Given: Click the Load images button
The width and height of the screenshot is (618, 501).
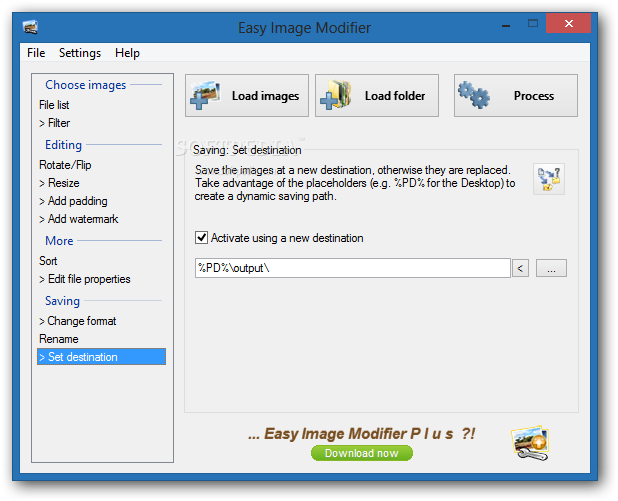Looking at the screenshot, I should 247,95.
